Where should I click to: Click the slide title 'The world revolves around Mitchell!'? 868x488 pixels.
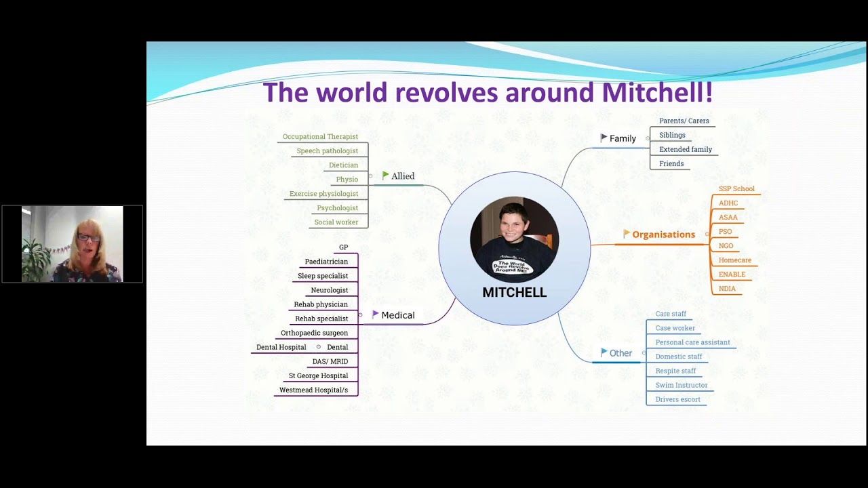click(488, 92)
